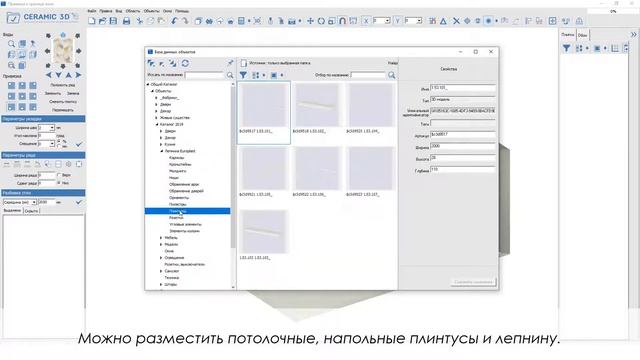Refresh the object database catalog
Image resolution: width=640 pixels, height=360 pixels.
click(x=185, y=63)
